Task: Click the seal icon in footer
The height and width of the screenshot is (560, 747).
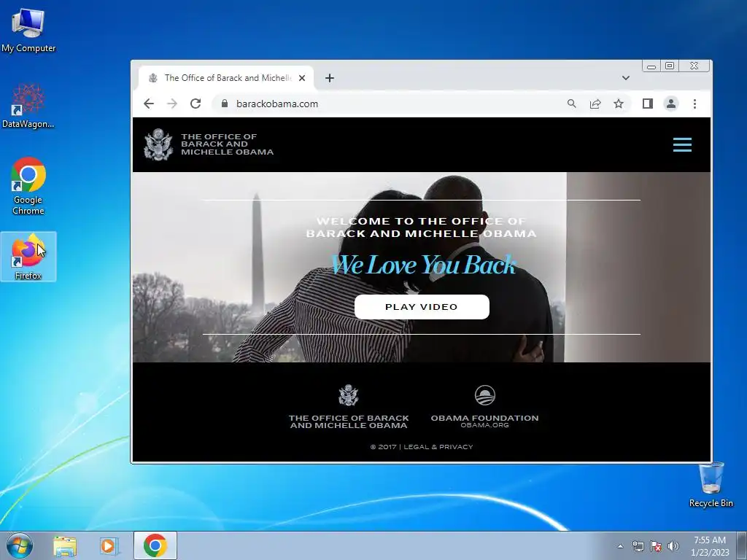Action: [x=348, y=395]
